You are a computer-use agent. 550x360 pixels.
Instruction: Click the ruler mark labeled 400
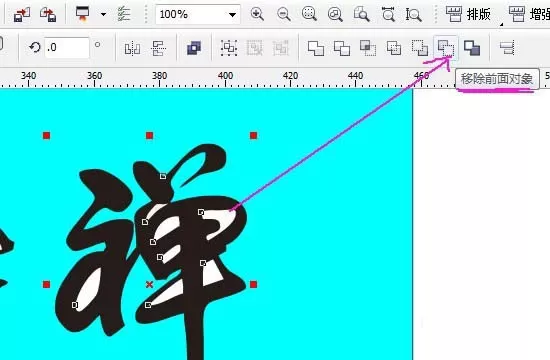point(225,76)
